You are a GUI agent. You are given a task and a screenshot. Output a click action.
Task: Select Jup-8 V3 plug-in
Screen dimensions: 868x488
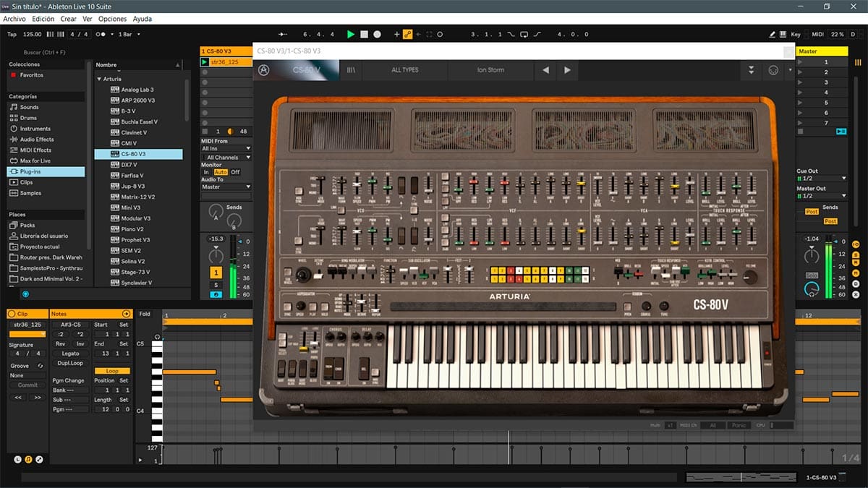coord(133,187)
